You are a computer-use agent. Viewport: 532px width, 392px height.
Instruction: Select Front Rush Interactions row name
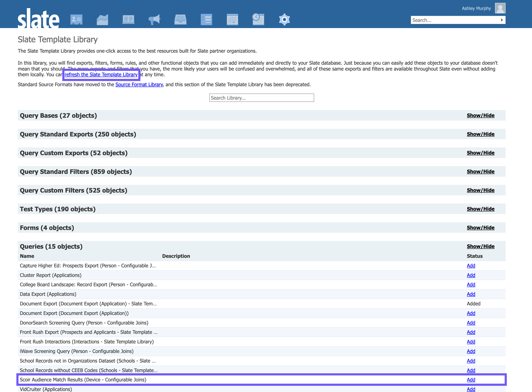[x=87, y=342]
